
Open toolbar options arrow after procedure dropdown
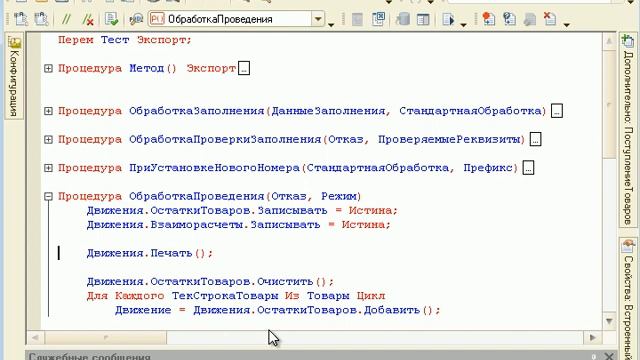coord(331,25)
